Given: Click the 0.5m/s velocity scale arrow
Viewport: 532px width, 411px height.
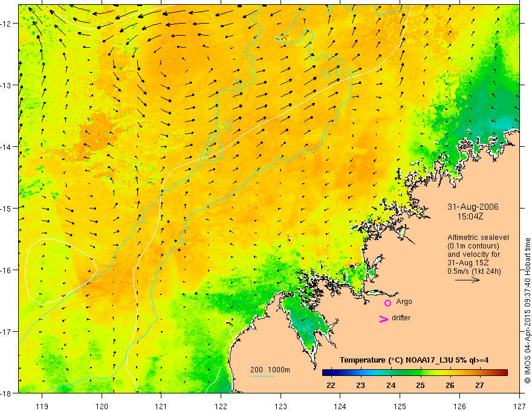Looking at the screenshot, I should [467, 280].
